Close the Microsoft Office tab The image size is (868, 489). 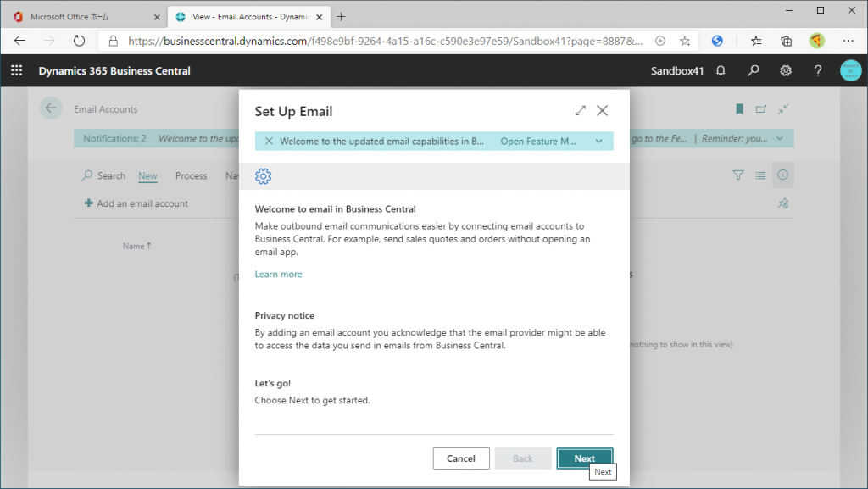pos(157,17)
